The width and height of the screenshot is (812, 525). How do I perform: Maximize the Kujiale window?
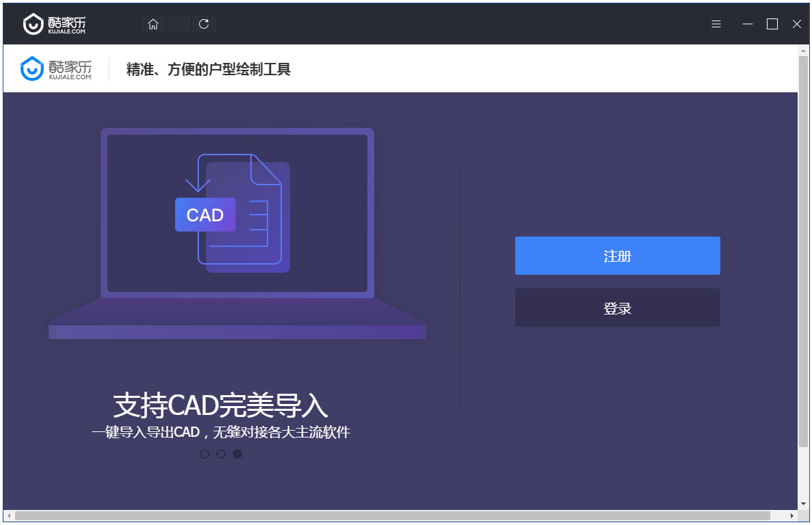point(772,24)
